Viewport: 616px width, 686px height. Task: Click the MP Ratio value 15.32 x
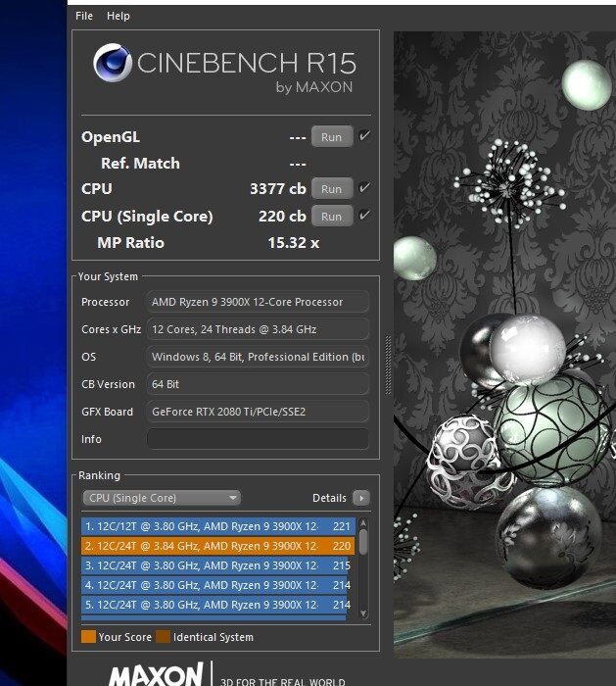click(x=294, y=243)
